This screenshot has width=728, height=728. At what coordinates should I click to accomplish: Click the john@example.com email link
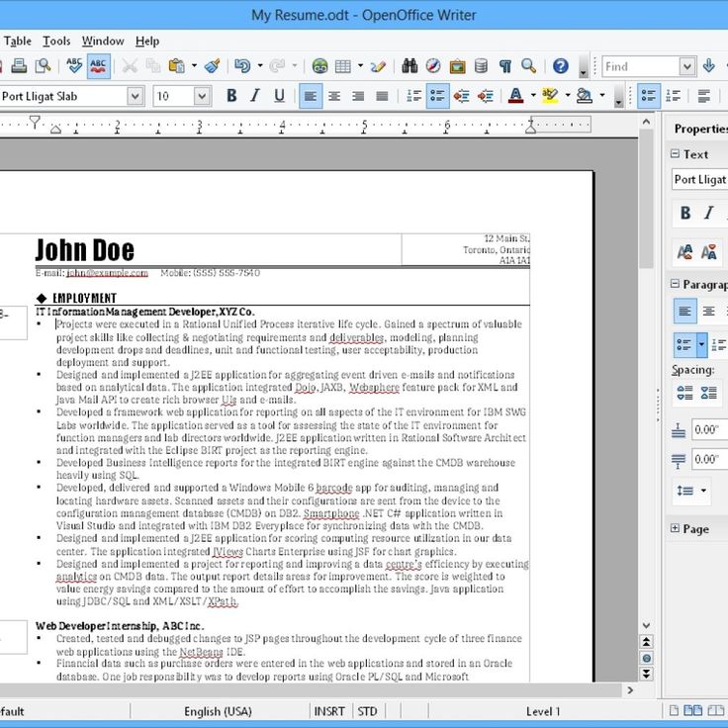click(x=107, y=273)
